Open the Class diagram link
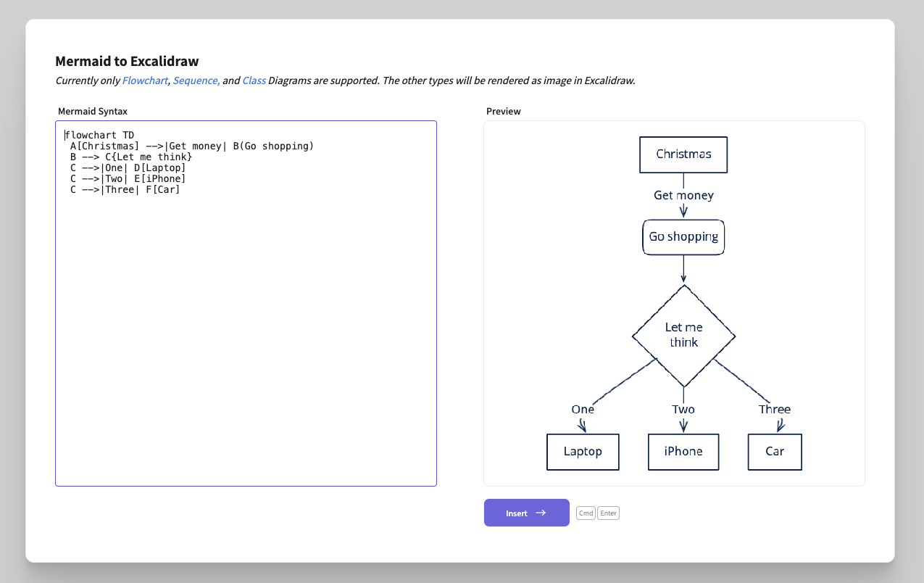The width and height of the screenshot is (924, 583). click(254, 80)
